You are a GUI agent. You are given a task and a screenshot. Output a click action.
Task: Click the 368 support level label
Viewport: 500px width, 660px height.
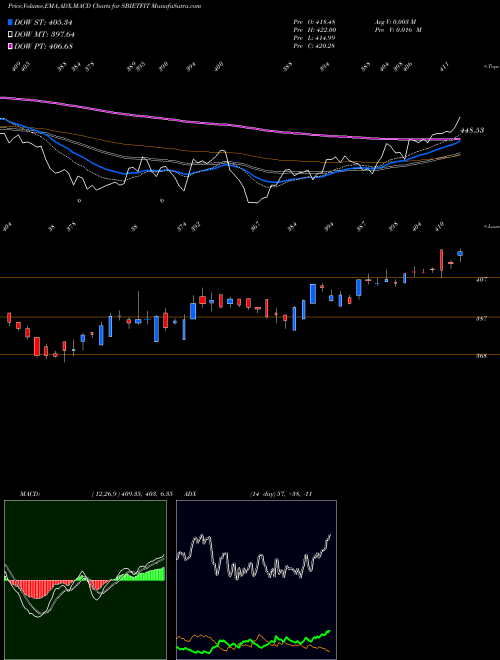pos(481,356)
